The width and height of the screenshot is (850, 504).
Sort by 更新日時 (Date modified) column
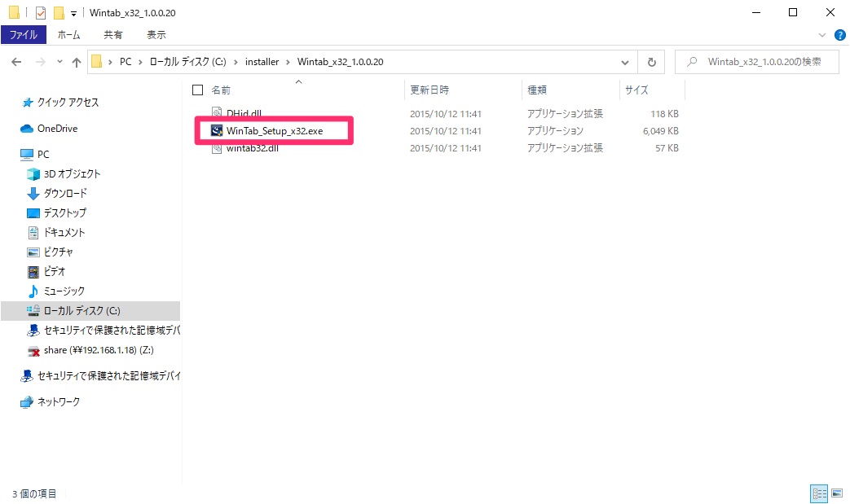(429, 90)
